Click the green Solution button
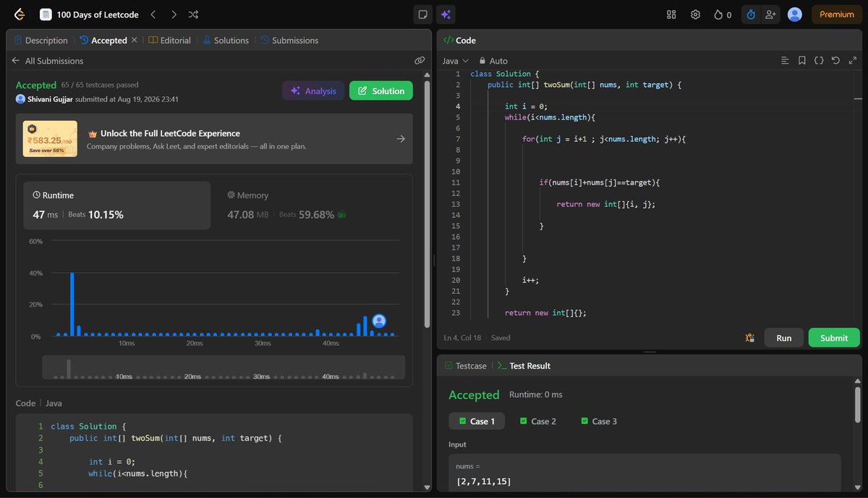868x498 pixels. click(x=381, y=90)
